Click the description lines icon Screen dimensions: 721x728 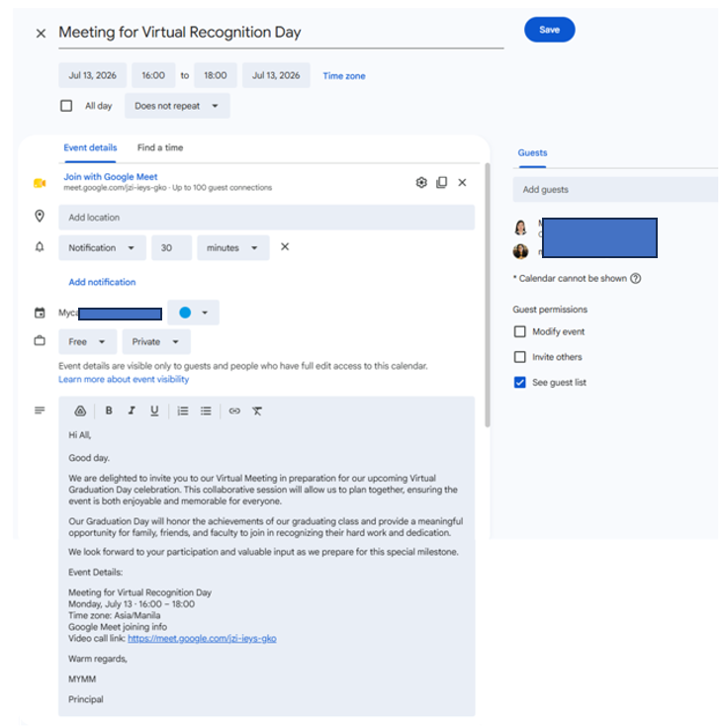click(x=40, y=410)
